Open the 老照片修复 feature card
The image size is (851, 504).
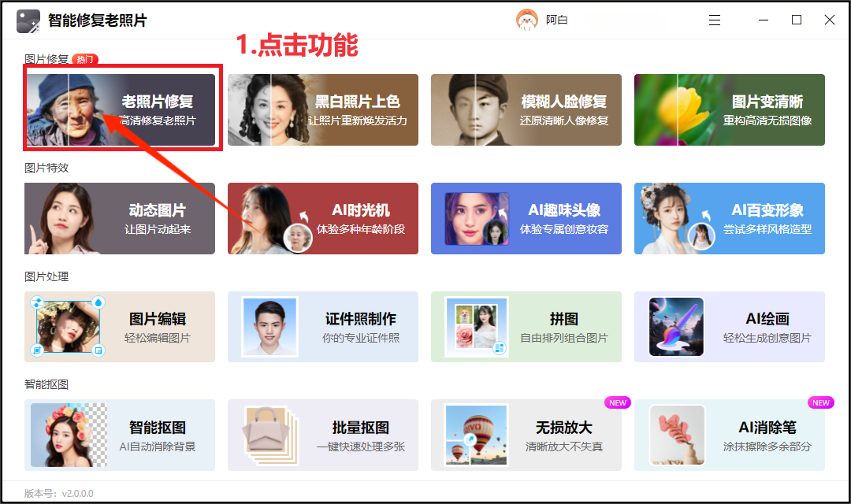tap(120, 109)
